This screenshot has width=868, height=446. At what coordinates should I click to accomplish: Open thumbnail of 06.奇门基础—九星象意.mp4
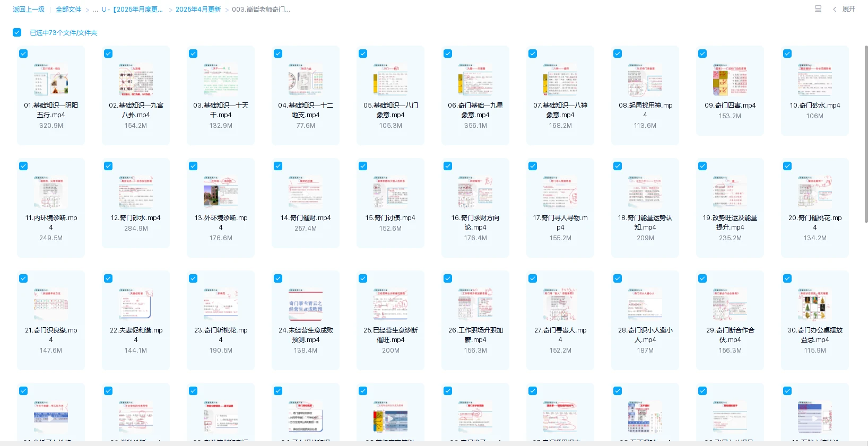coord(475,80)
